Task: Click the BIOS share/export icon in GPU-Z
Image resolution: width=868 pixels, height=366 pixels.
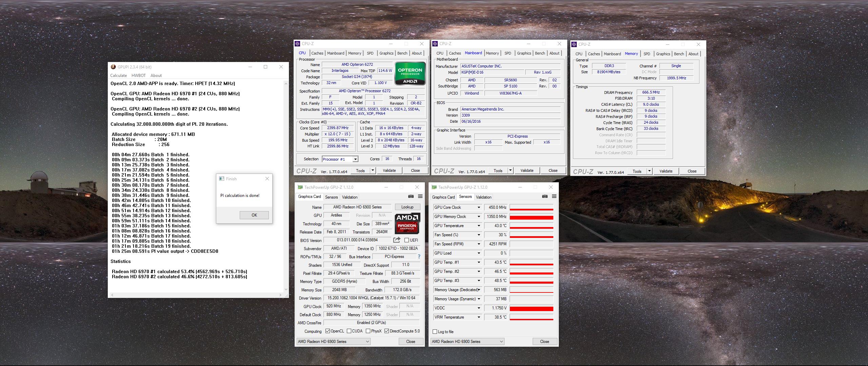Action: coord(397,240)
